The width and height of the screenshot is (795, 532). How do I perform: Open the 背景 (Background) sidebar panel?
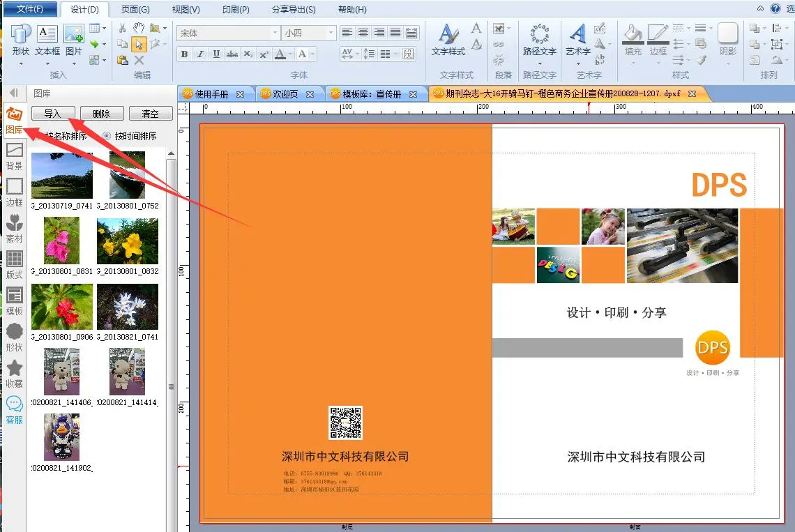coord(14,155)
